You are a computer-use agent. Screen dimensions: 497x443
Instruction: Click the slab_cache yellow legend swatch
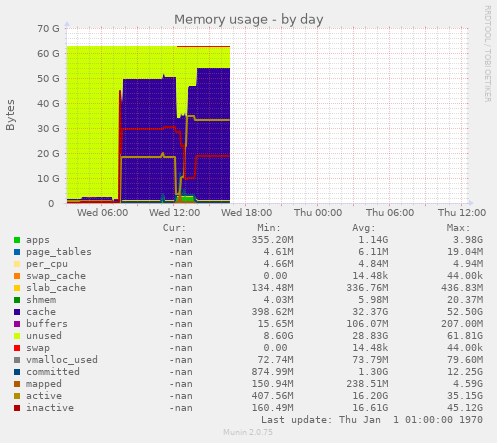(17, 288)
